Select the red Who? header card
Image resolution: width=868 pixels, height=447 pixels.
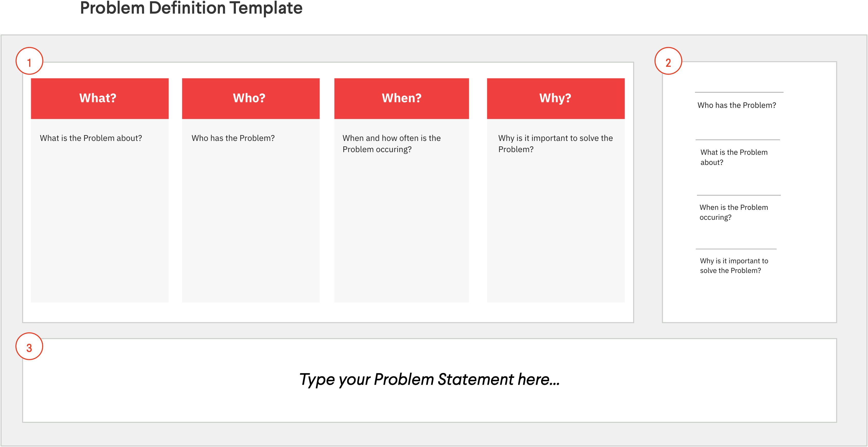pos(250,98)
